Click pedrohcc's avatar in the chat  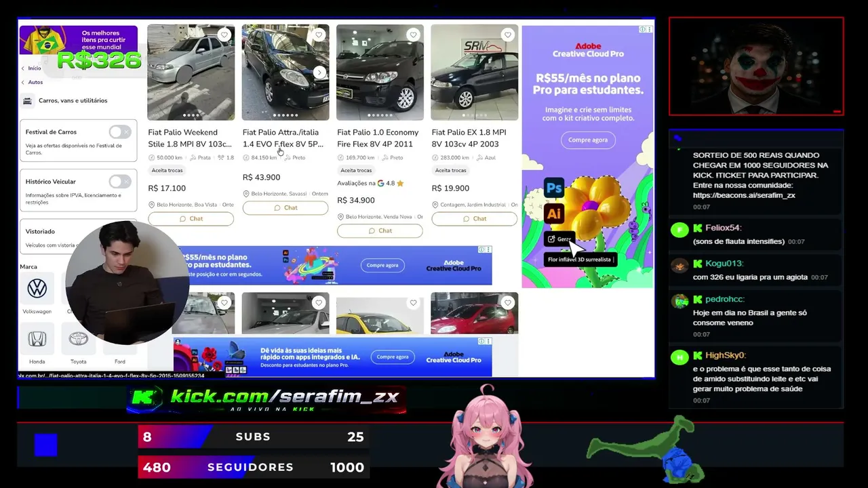click(x=679, y=301)
